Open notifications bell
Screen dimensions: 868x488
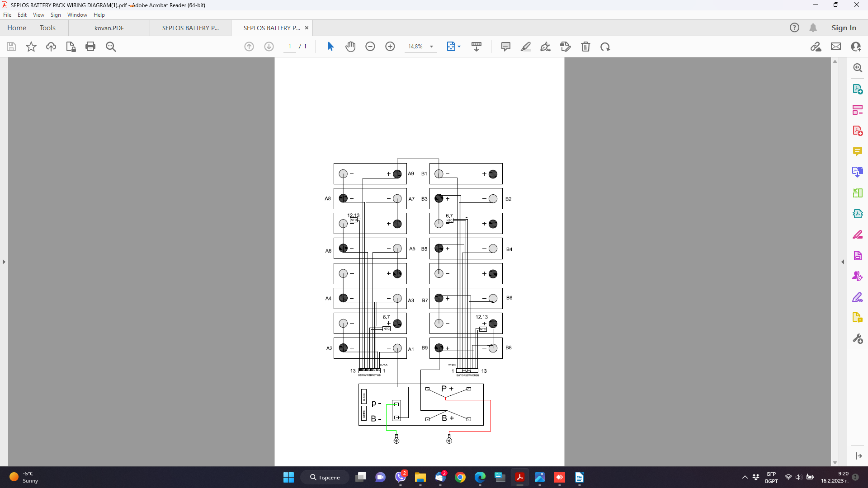(x=813, y=28)
